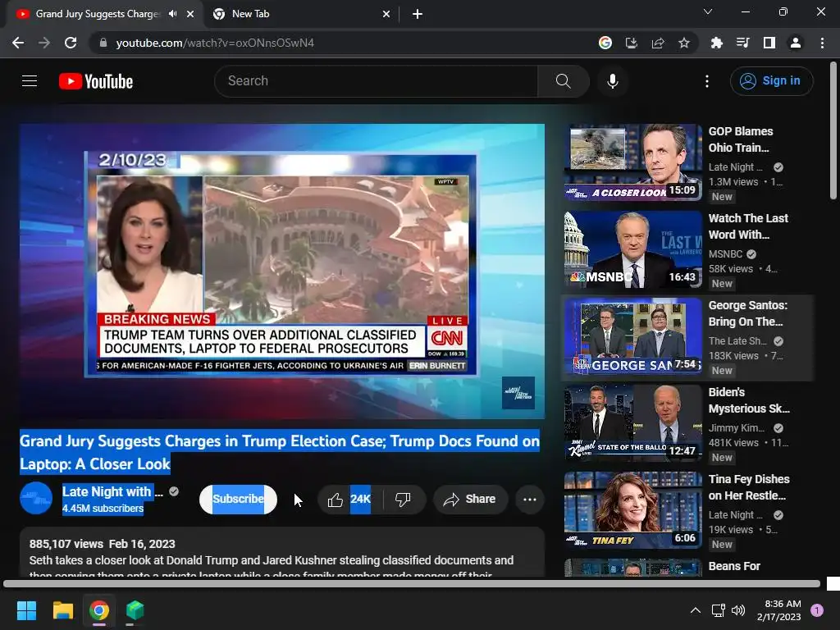The height and width of the screenshot is (630, 840).
Task: Close the New Tab tab
Action: pyautogui.click(x=386, y=14)
